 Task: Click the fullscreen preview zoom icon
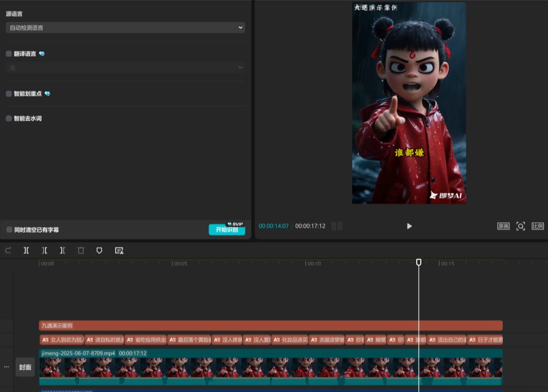(520, 226)
